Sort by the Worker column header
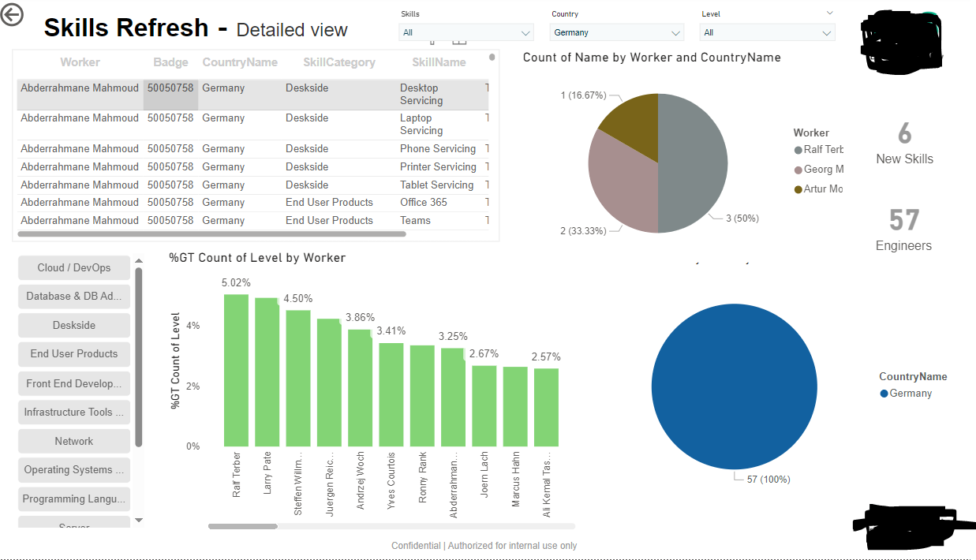 click(80, 62)
